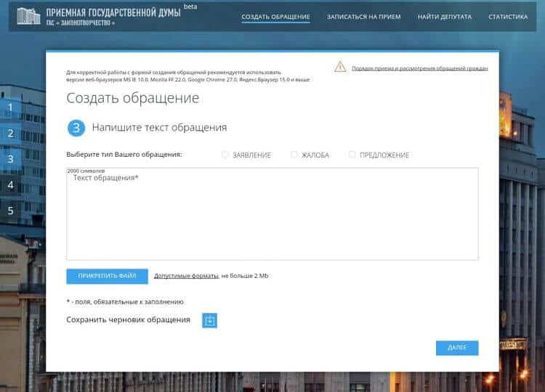Open the Порядок приема и рассмотрения обращений link
This screenshot has height=392, width=545.
[419, 68]
